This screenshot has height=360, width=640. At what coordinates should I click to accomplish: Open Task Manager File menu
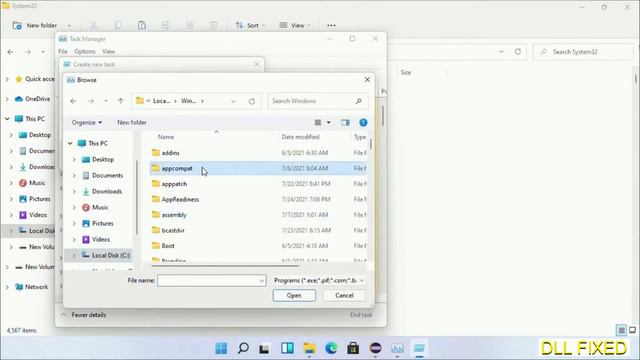click(63, 51)
